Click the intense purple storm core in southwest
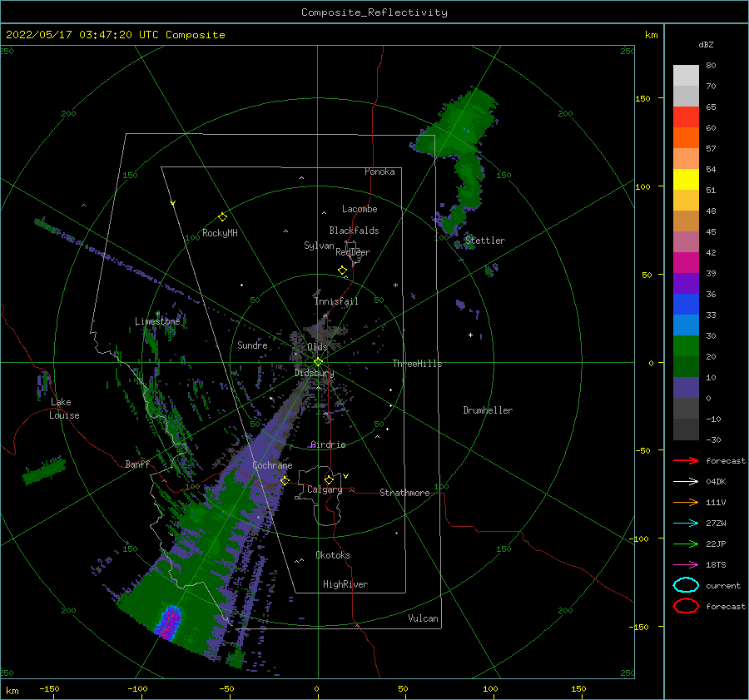Viewport: 749px width, 700px height. point(169,623)
